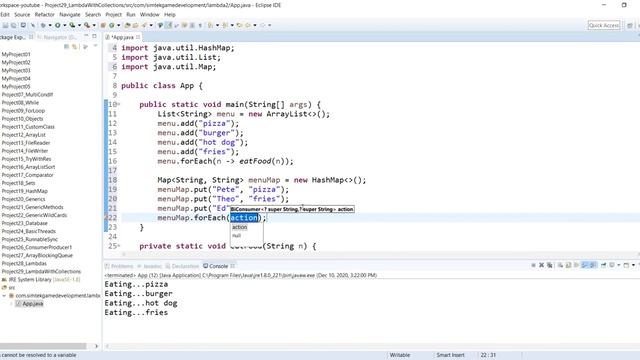Select MyProject01 in the project tree
The height and width of the screenshot is (360, 640).
[x=16, y=54]
